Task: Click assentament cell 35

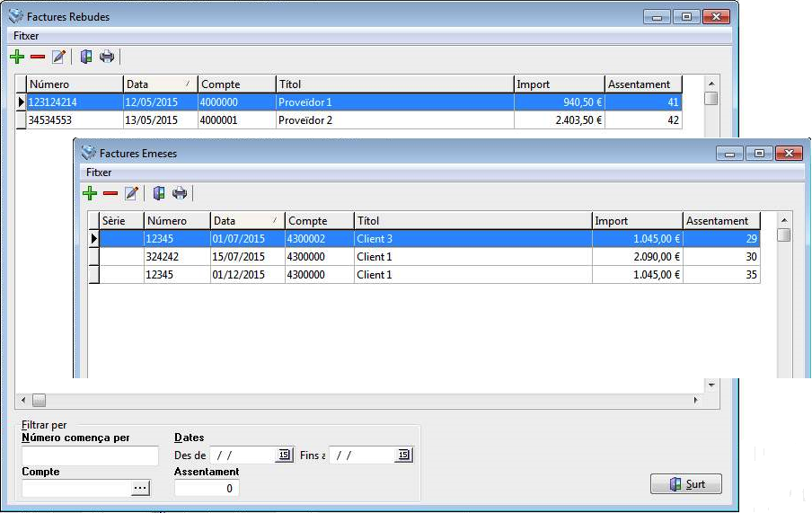Action: point(722,275)
